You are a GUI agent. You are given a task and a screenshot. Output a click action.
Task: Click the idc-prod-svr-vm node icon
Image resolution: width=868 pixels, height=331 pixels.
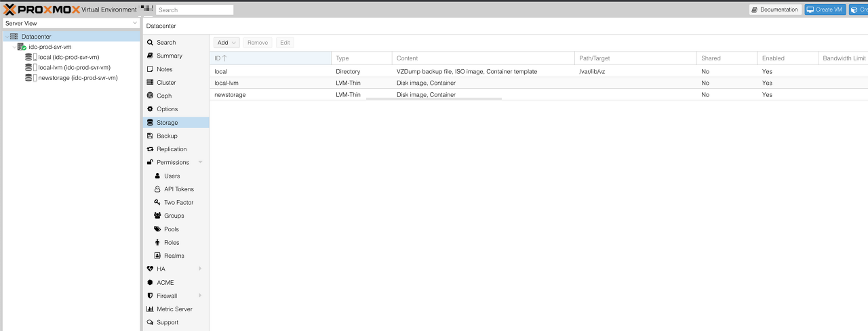(22, 47)
